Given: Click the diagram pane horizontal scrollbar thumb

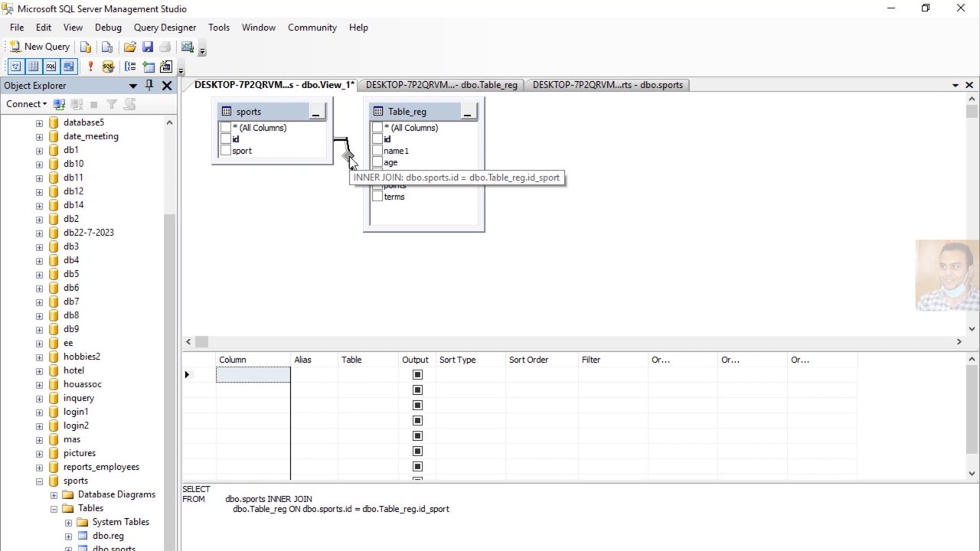Looking at the screenshot, I should coord(202,342).
